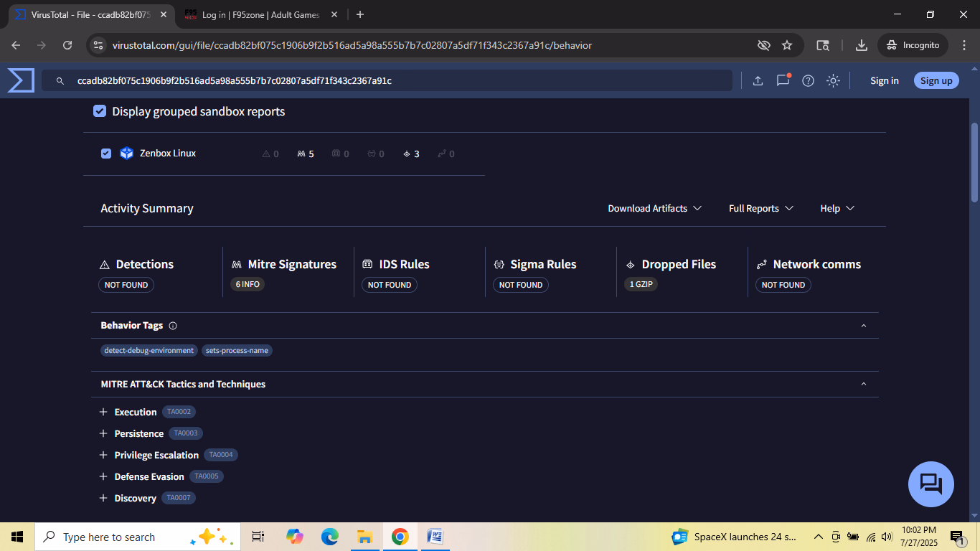
Task: Click the Sign up button
Action: (936, 81)
